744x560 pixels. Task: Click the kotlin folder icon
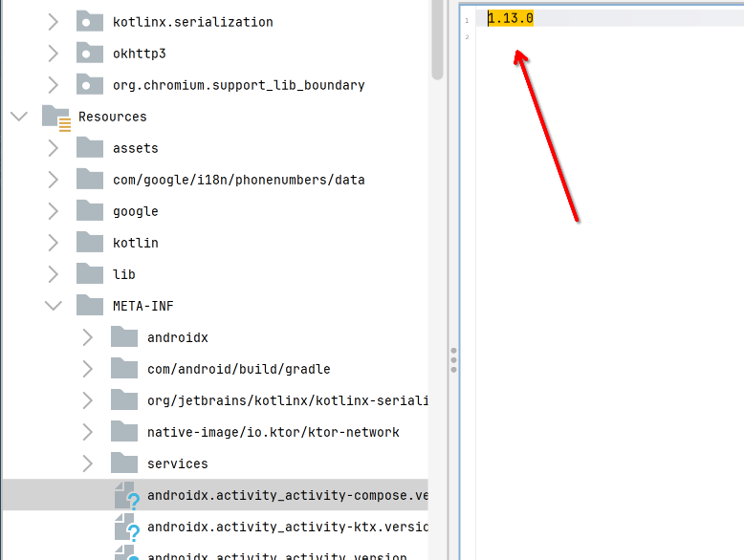pyautogui.click(x=90, y=242)
